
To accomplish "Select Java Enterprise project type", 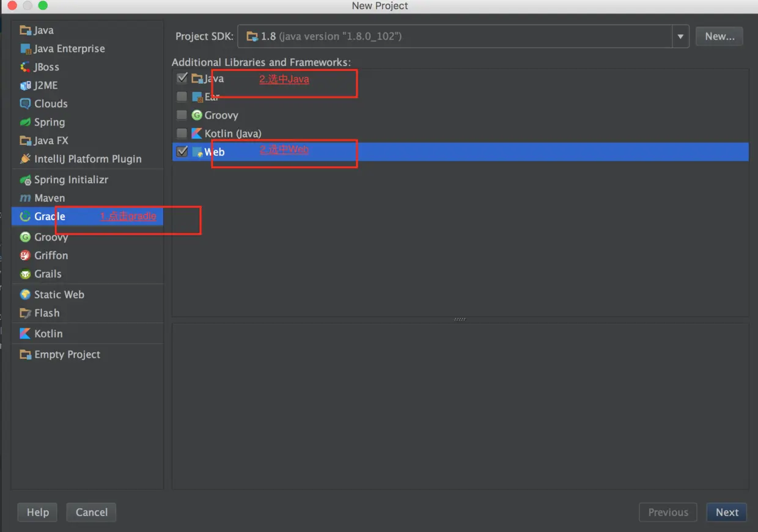I will [x=87, y=49].
